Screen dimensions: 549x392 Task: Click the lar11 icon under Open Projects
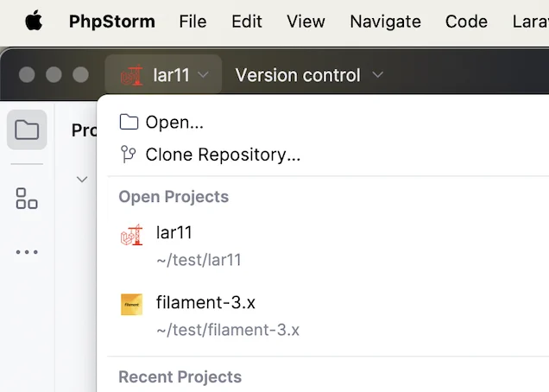[x=132, y=234]
